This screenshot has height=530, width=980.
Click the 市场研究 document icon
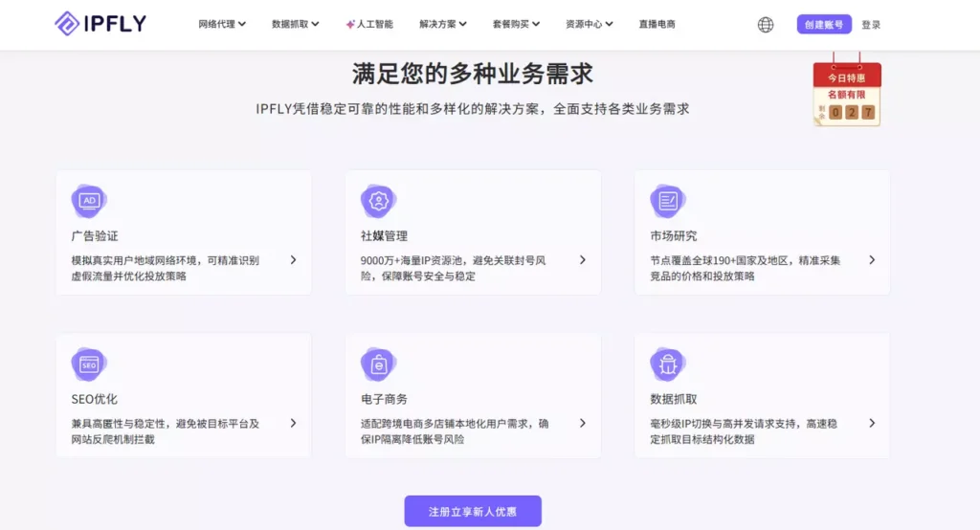(667, 201)
